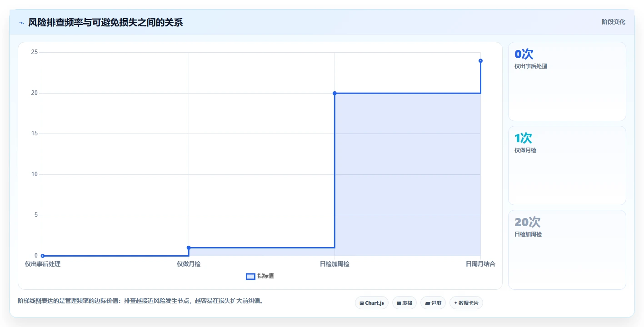
Task: Click the 0次 value in first card
Action: coord(524,54)
